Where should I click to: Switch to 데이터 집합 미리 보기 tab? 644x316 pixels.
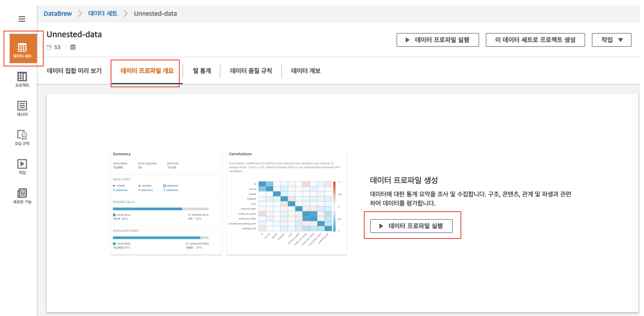tap(74, 71)
